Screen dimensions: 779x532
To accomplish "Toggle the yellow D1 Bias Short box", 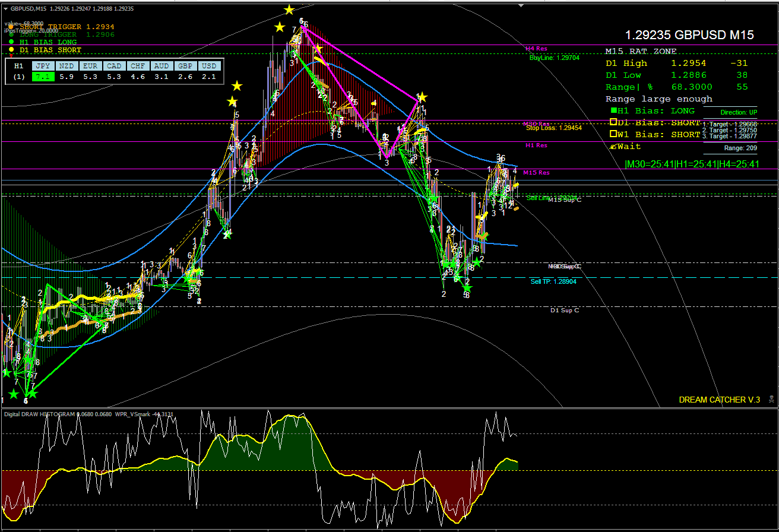I will (613, 122).
